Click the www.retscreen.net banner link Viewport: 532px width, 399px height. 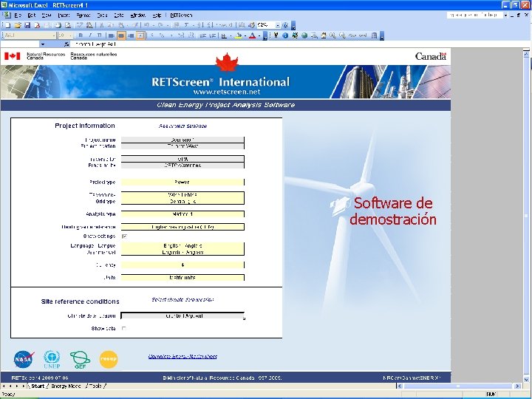[227, 92]
